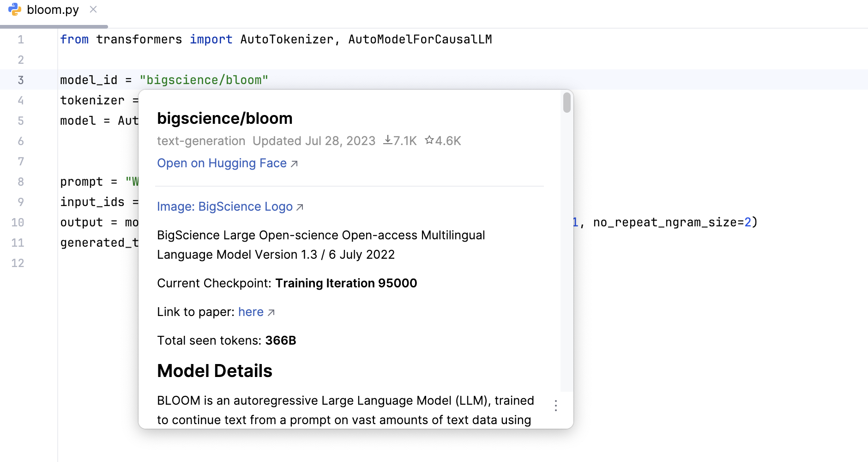Open the model on Hugging Face
Image resolution: width=868 pixels, height=462 pixels.
click(x=221, y=163)
